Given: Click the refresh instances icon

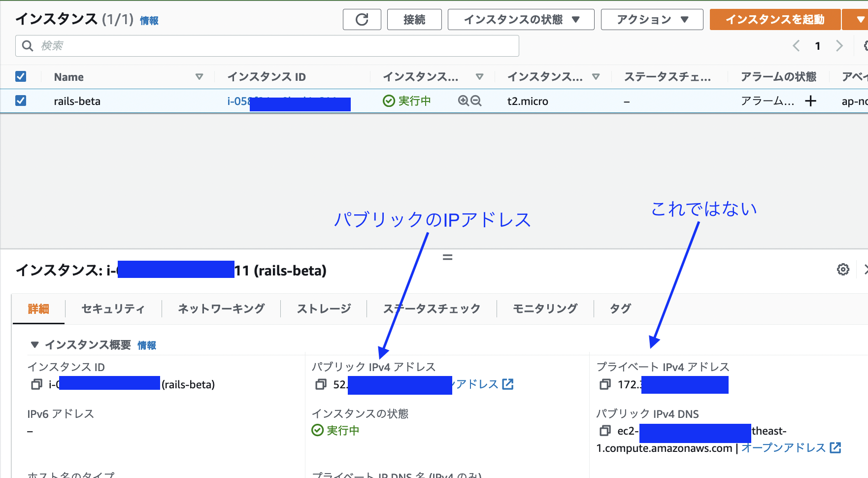Looking at the screenshot, I should (362, 19).
